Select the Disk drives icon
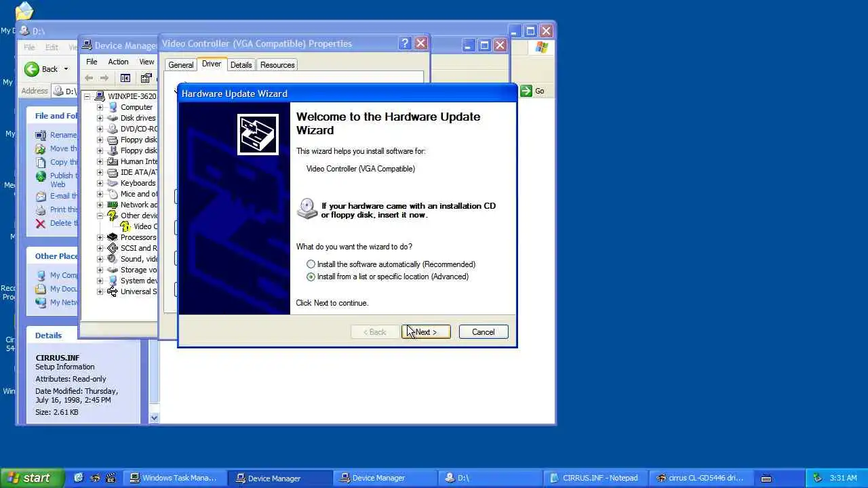 click(x=113, y=118)
